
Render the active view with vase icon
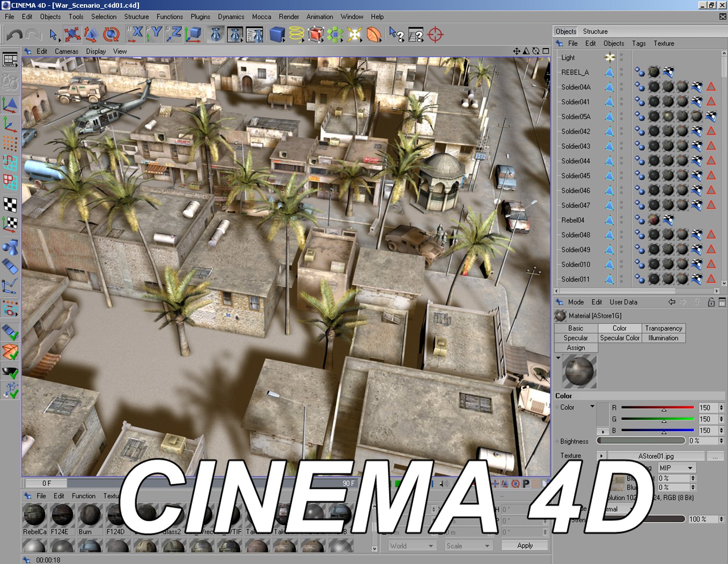click(x=216, y=34)
